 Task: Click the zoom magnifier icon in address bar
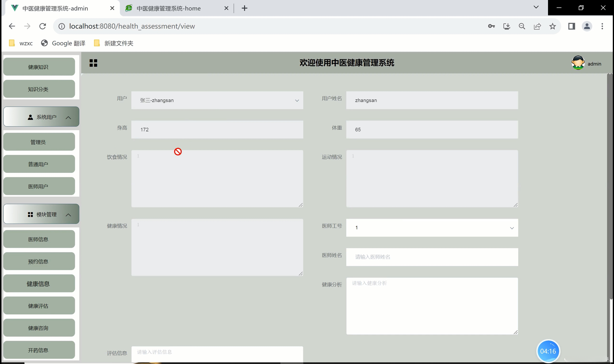pos(522,26)
